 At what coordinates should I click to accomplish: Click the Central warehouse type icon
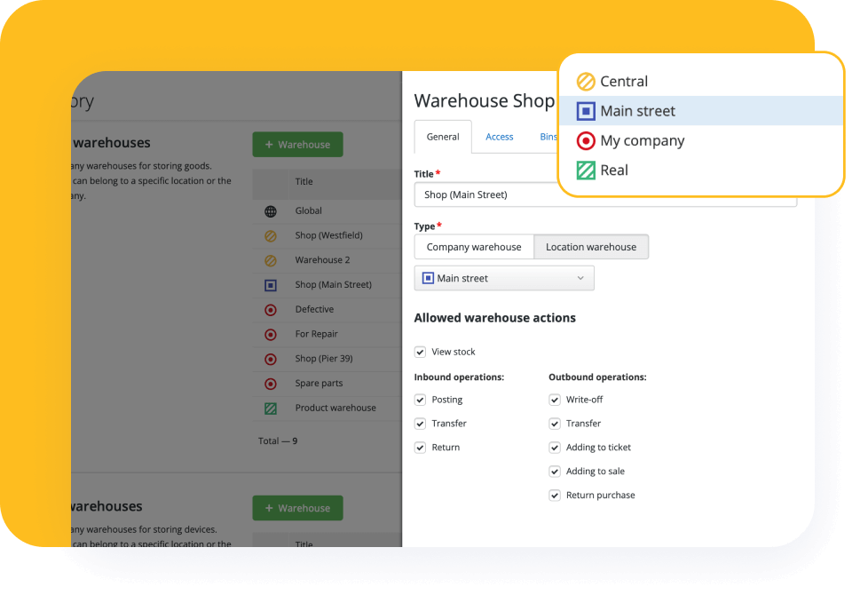click(x=585, y=80)
